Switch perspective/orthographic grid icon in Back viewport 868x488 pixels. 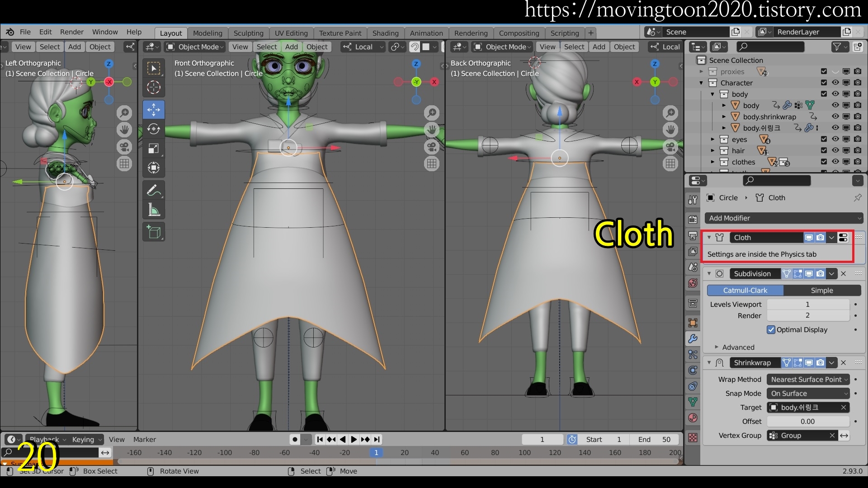pyautogui.click(x=670, y=164)
